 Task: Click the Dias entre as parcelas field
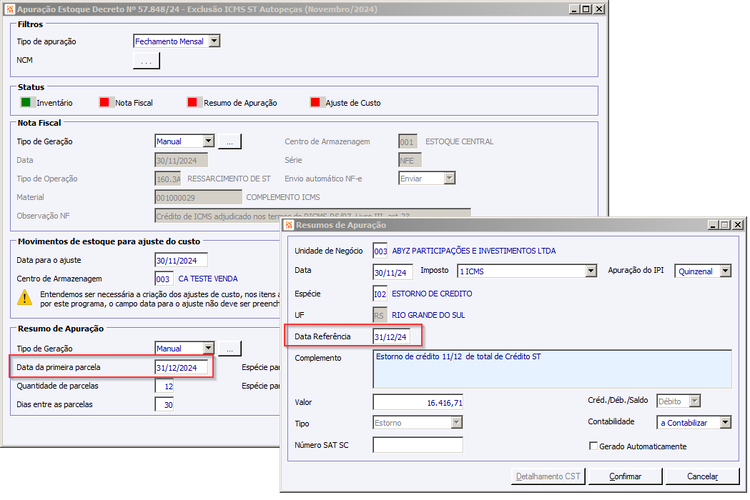pos(164,405)
